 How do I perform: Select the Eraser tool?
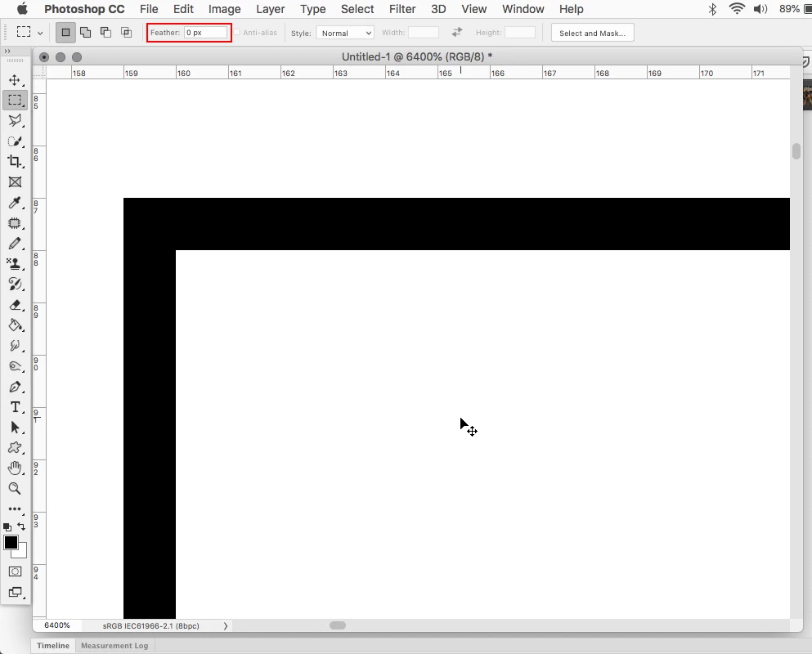tap(15, 305)
